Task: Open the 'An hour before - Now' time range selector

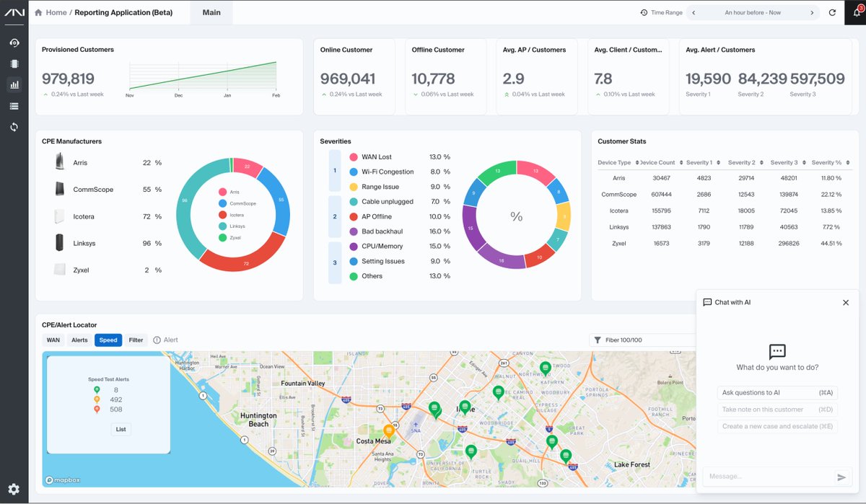Action: 752,12
